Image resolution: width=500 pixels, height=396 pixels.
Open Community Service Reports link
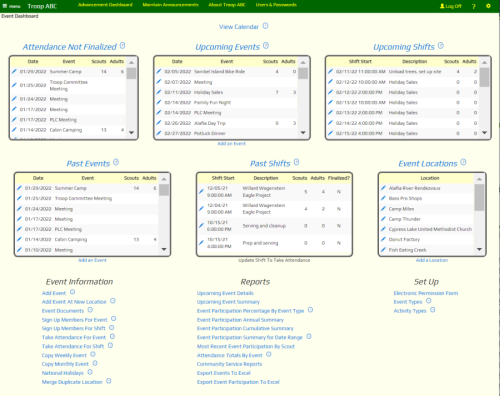pos(229,364)
